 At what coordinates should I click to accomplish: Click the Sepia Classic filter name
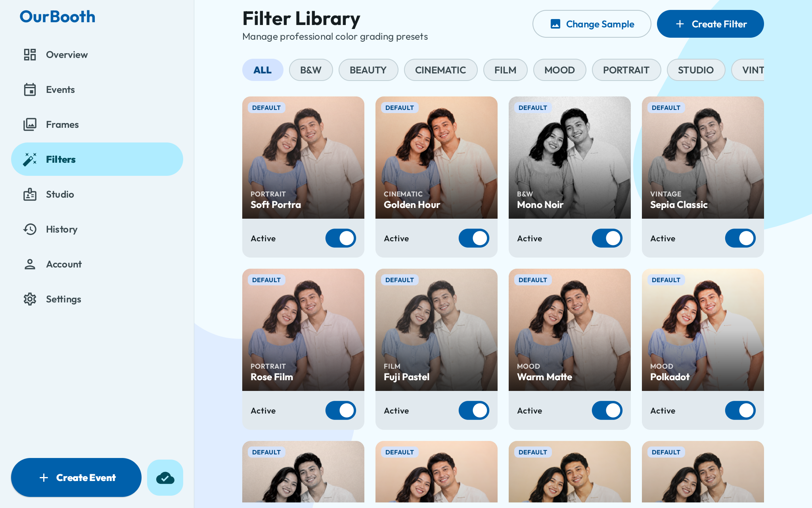(x=679, y=205)
